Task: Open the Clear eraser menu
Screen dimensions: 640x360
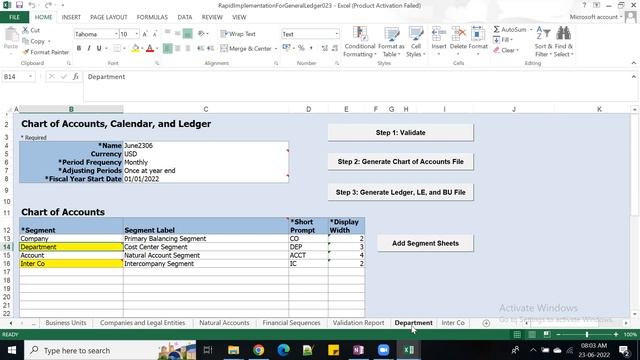Action: click(506, 50)
